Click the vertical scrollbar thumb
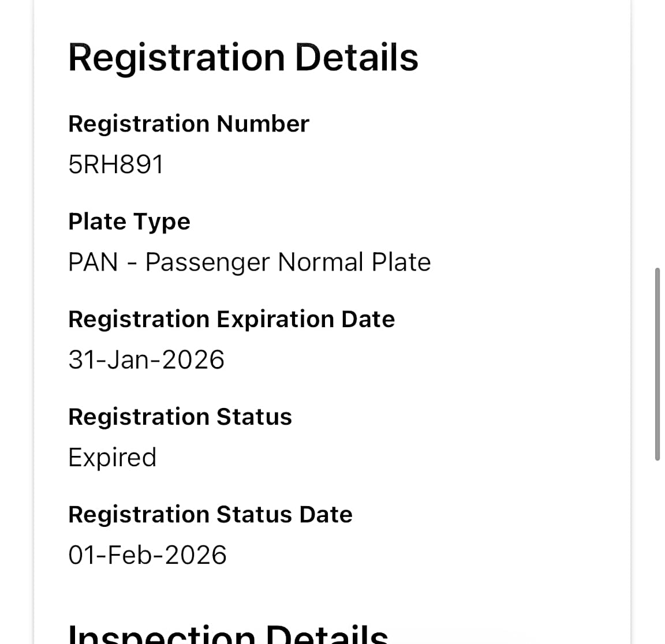665x644 pixels. coord(657,364)
